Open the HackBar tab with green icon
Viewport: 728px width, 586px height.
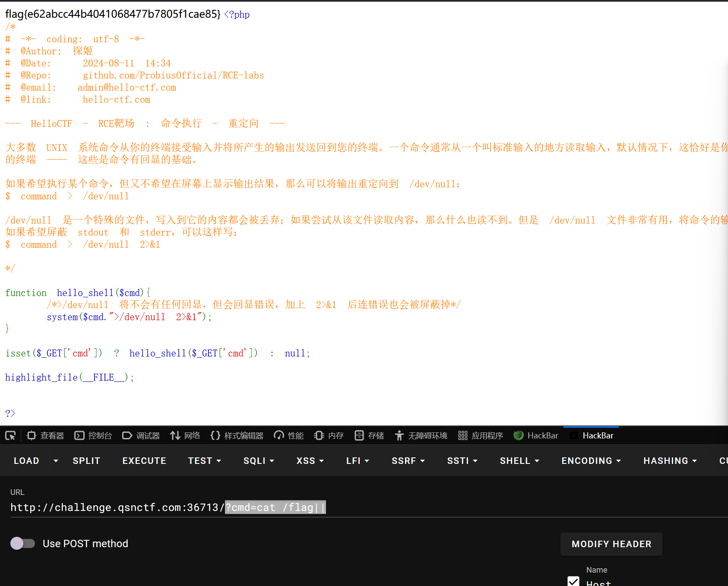point(535,435)
